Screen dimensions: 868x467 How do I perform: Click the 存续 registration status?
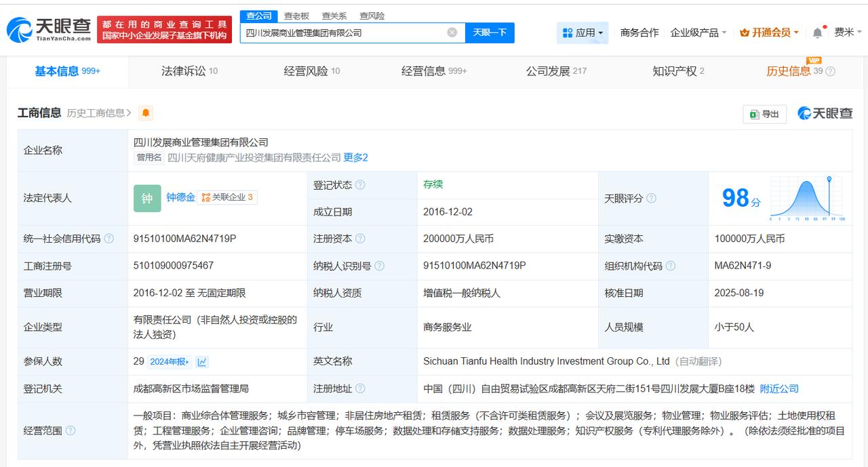point(433,184)
